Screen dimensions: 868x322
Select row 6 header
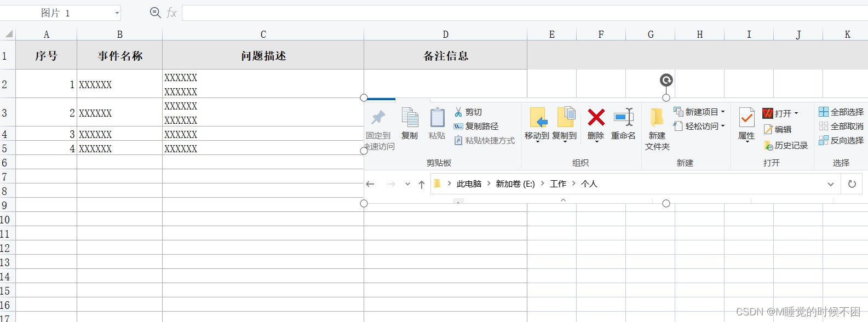(x=8, y=162)
